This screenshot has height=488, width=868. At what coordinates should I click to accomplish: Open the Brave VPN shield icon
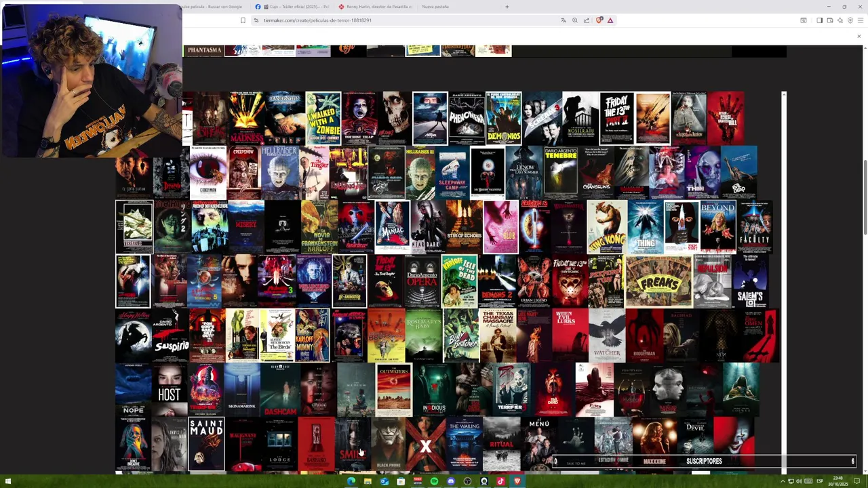[850, 20]
